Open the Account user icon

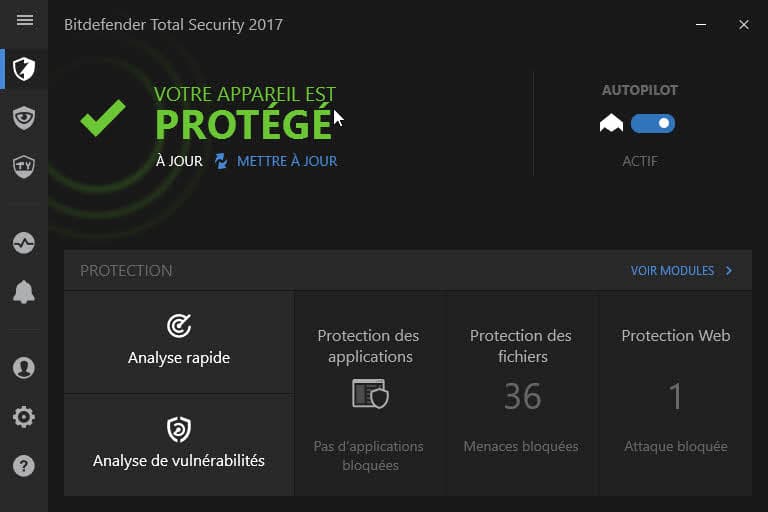[24, 367]
